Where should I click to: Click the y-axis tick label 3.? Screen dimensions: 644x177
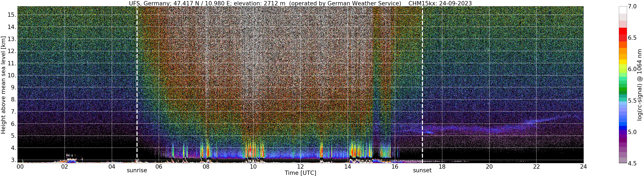point(13,160)
